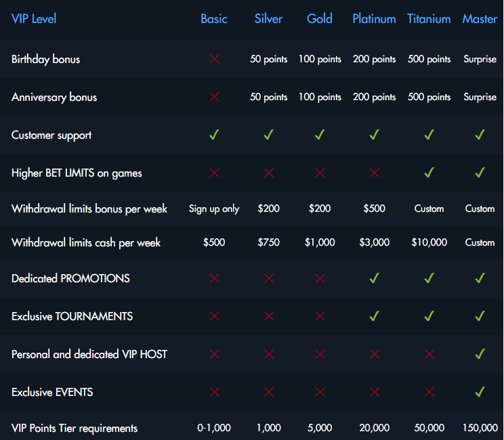Click the Titanium level header

tap(429, 19)
